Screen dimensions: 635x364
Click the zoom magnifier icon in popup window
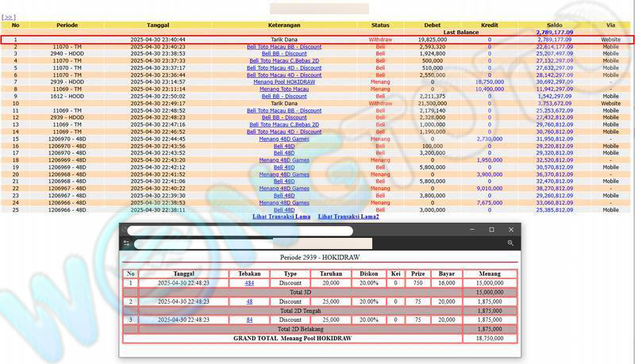tap(511, 243)
